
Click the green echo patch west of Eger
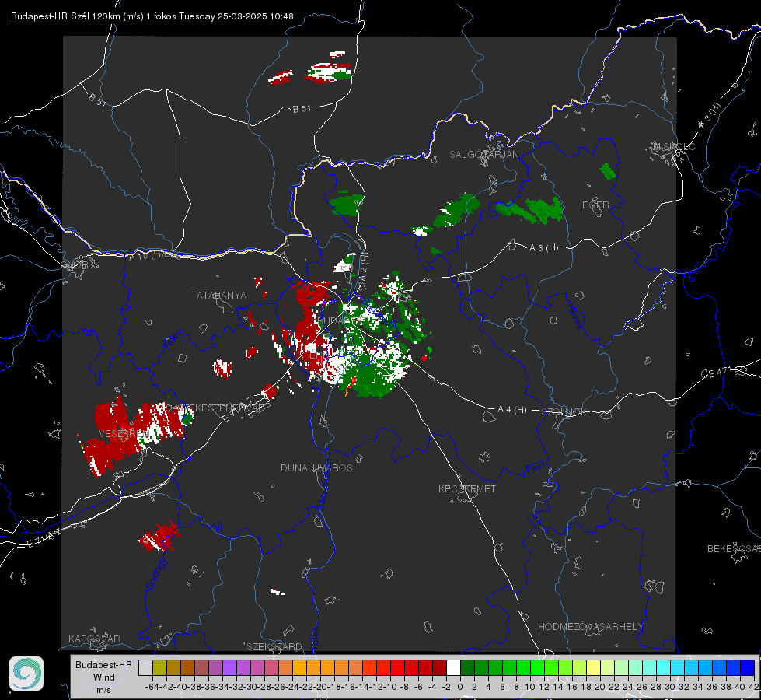click(529, 209)
